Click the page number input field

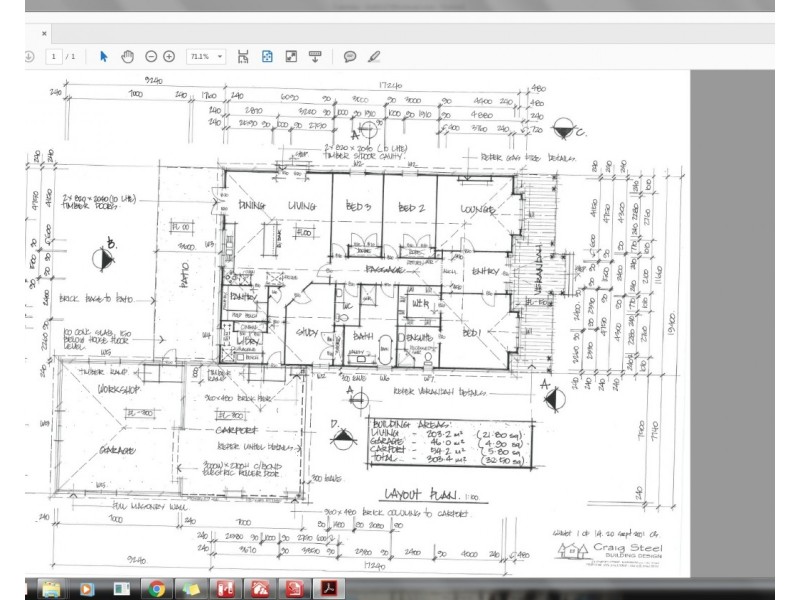point(55,57)
